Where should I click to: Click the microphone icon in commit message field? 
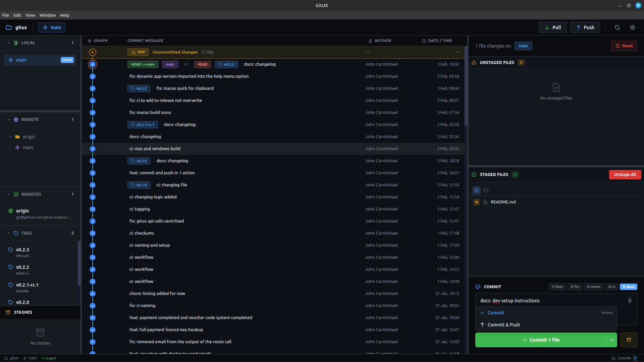tap(630, 300)
